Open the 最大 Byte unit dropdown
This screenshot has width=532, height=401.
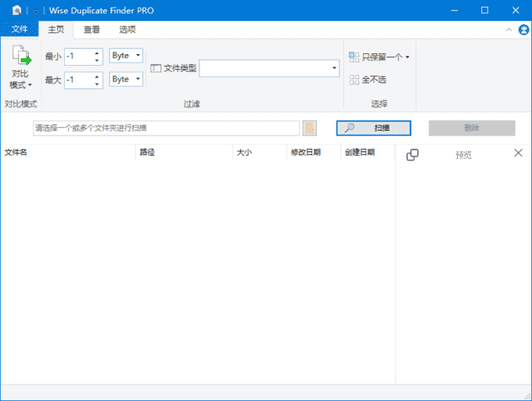pyautogui.click(x=126, y=79)
